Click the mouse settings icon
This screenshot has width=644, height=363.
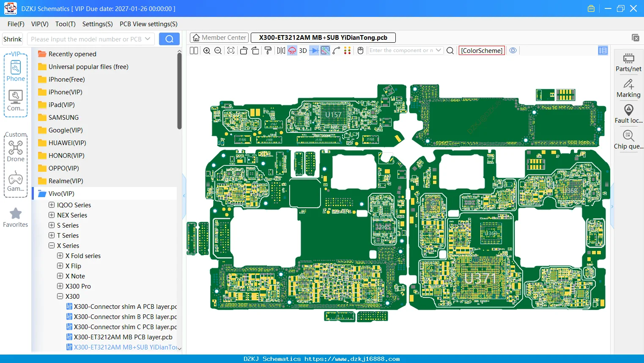[x=360, y=51]
